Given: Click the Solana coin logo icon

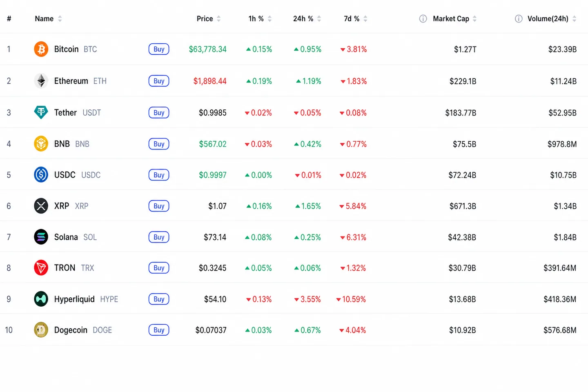Looking at the screenshot, I should click(x=41, y=237).
